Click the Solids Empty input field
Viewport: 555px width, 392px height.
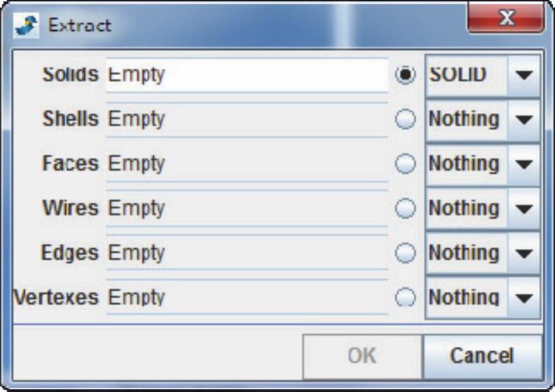tap(247, 75)
